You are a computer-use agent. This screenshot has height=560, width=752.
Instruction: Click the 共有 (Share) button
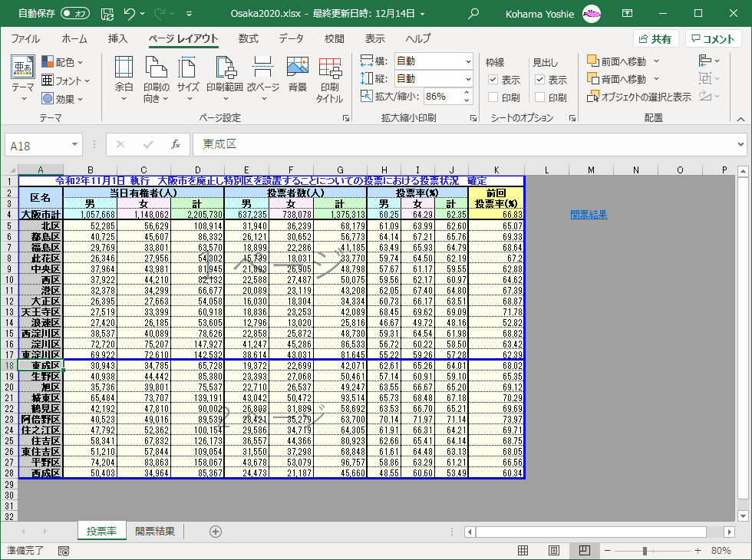click(x=655, y=39)
